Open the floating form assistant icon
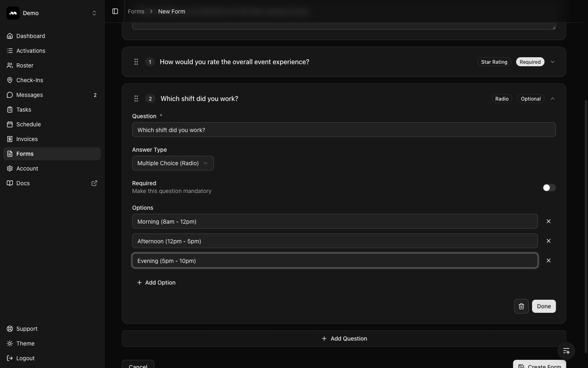 566,351
